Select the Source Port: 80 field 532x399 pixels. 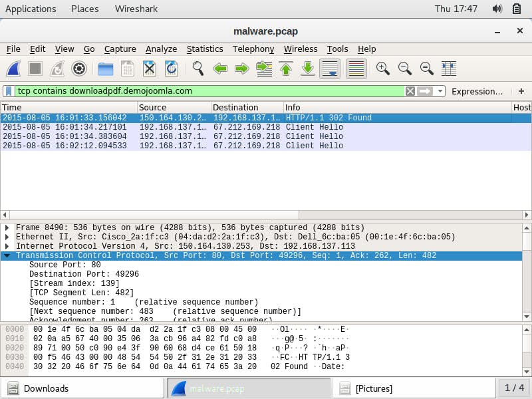(x=65, y=265)
